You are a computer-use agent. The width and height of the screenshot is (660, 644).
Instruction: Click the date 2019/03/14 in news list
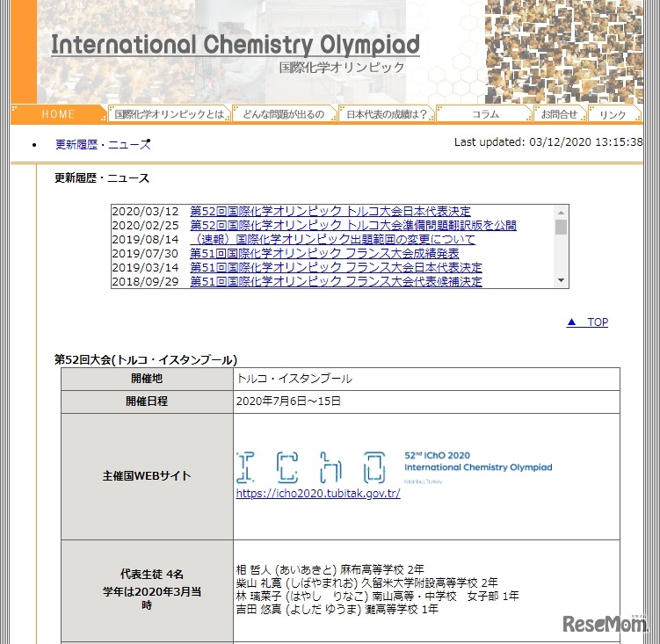(x=145, y=267)
